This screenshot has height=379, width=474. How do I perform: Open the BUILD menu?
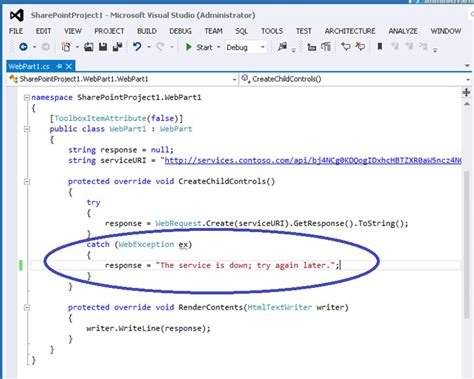click(x=147, y=31)
